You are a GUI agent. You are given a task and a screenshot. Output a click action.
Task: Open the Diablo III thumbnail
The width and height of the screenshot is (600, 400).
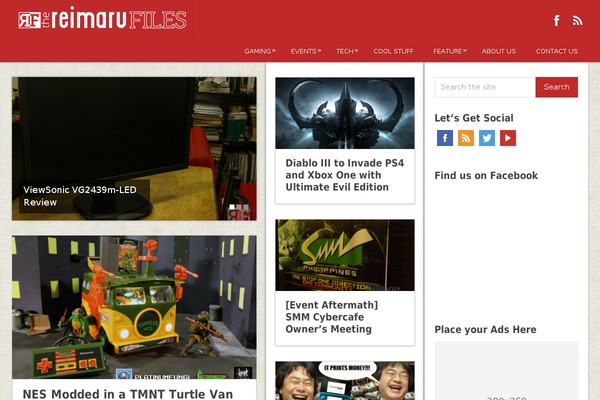pos(345,113)
